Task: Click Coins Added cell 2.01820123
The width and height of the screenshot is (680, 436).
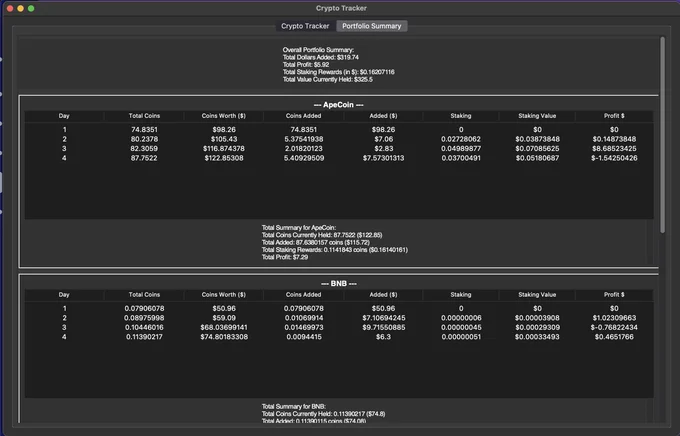Action: point(304,149)
